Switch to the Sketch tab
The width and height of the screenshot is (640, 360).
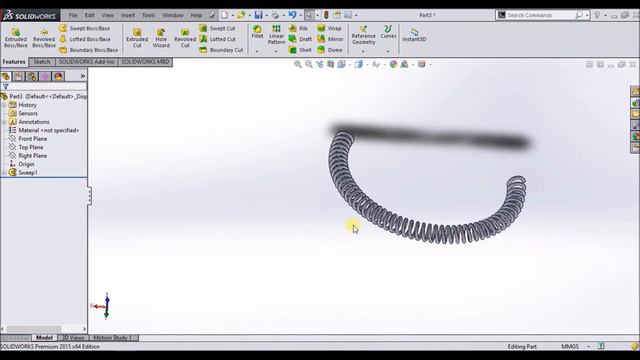42,62
